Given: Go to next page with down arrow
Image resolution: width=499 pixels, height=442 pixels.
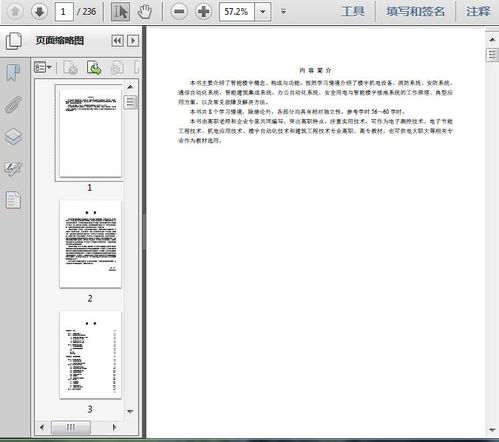Looking at the screenshot, I should coord(39,12).
